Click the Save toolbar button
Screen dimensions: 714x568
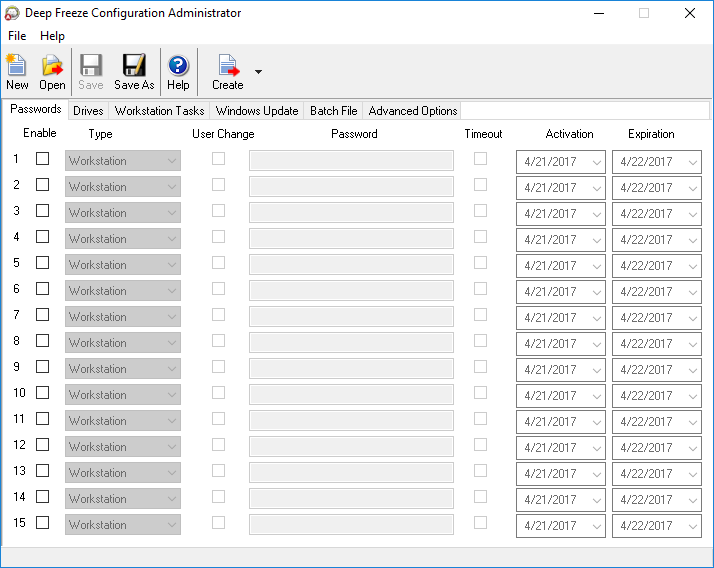[91, 72]
